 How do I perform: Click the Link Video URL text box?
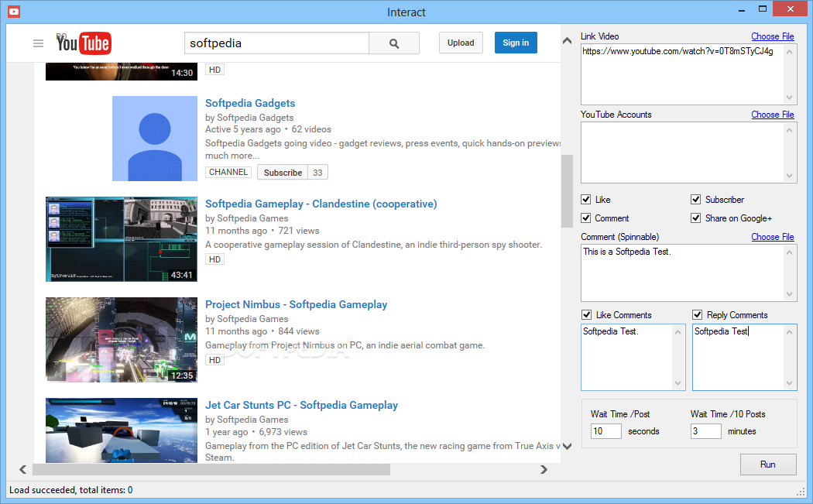(682, 74)
